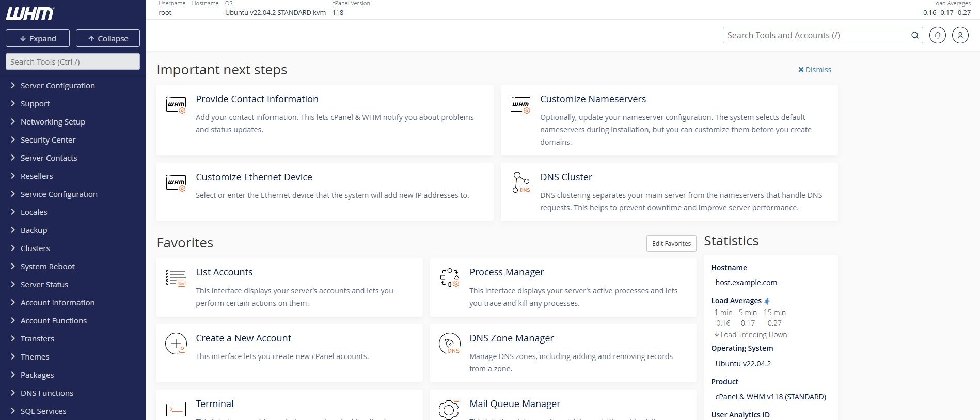980x420 pixels.
Task: Click the Mail Queue Manager gear icon
Action: click(449, 410)
